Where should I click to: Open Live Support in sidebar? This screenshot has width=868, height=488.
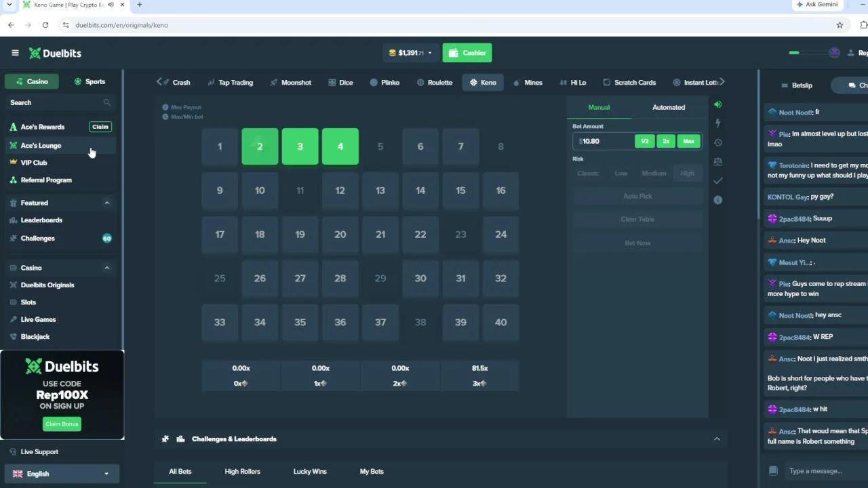point(39,452)
